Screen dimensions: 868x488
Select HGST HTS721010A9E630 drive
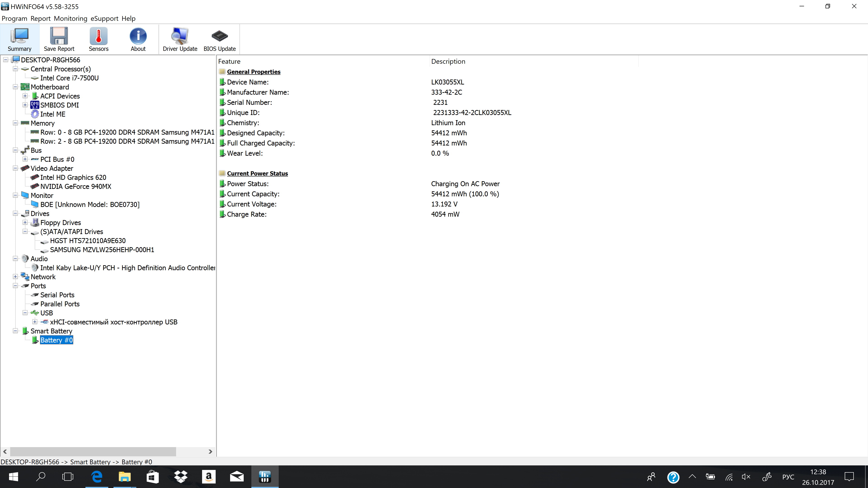(88, 241)
